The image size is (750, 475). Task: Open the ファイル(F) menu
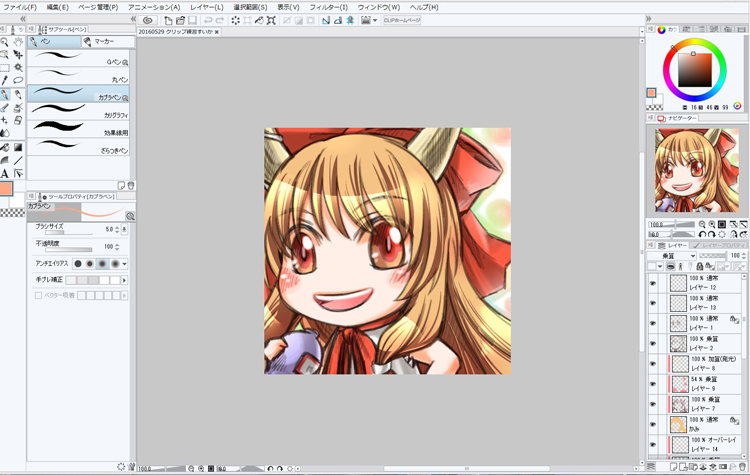pyautogui.click(x=19, y=7)
